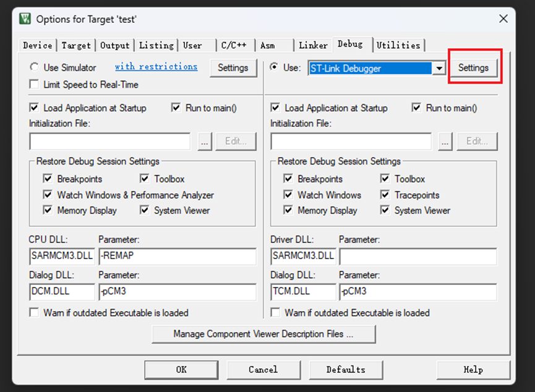Viewport: 535px width, 392px height.
Task: Follow the 'with restrictions' link
Action: point(156,67)
